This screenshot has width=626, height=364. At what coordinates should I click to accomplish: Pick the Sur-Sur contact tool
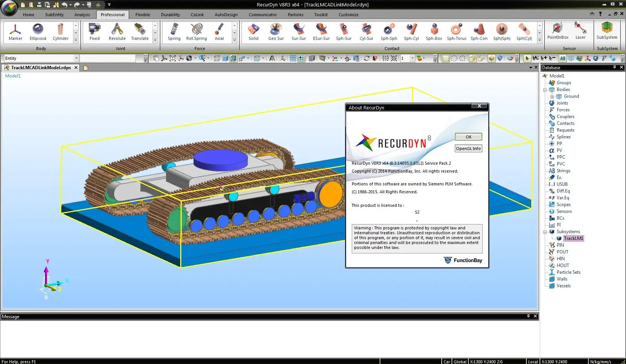(299, 32)
